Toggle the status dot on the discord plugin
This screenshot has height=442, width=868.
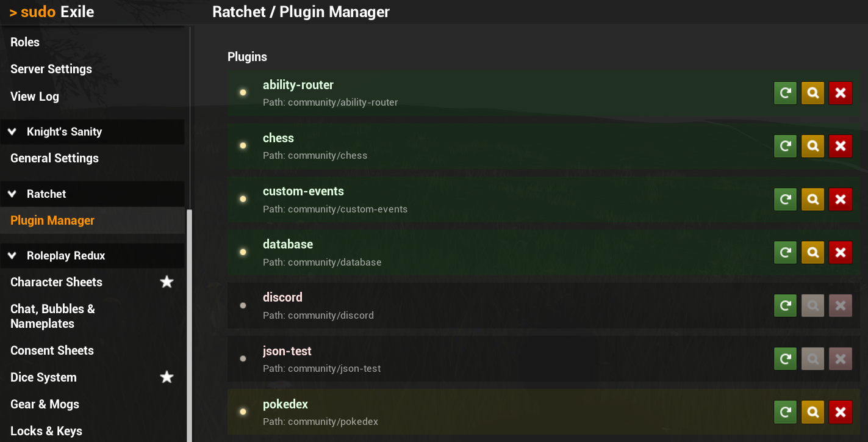coord(242,304)
